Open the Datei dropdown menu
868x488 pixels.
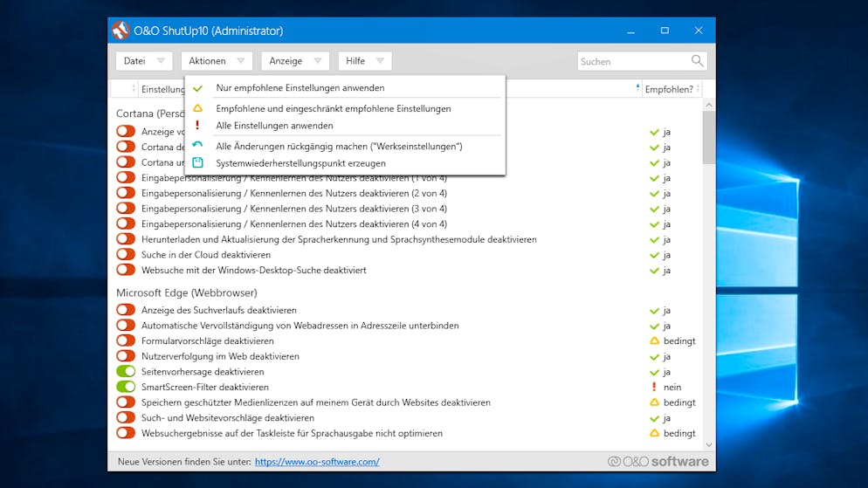[x=144, y=61]
